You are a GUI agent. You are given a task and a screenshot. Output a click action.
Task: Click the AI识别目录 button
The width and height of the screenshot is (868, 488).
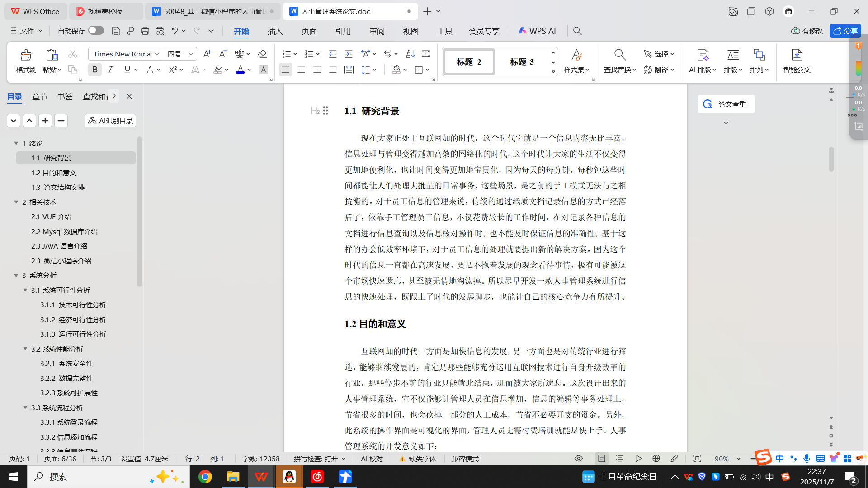[110, 121]
